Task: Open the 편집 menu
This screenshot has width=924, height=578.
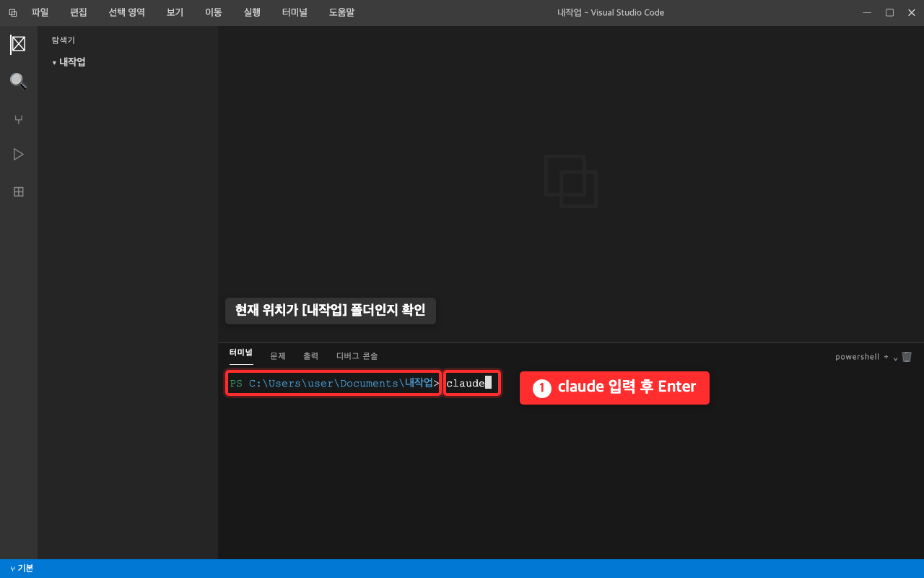Action: pyautogui.click(x=78, y=12)
